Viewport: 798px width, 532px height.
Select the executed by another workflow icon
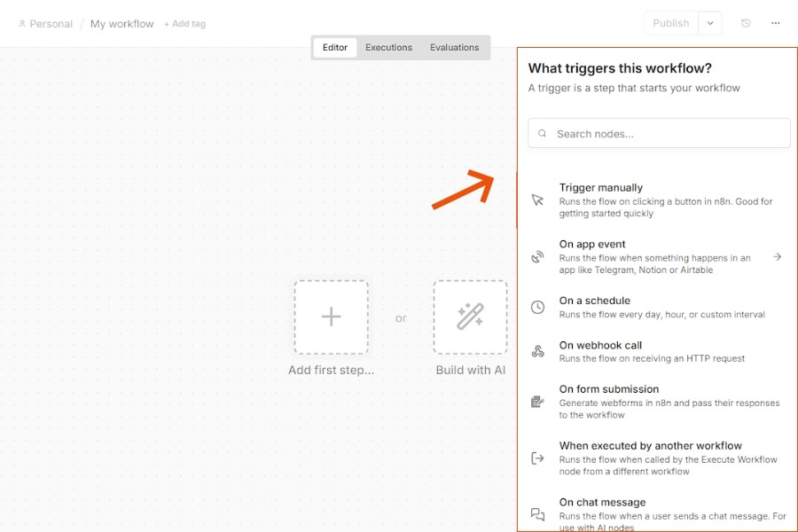click(x=537, y=458)
